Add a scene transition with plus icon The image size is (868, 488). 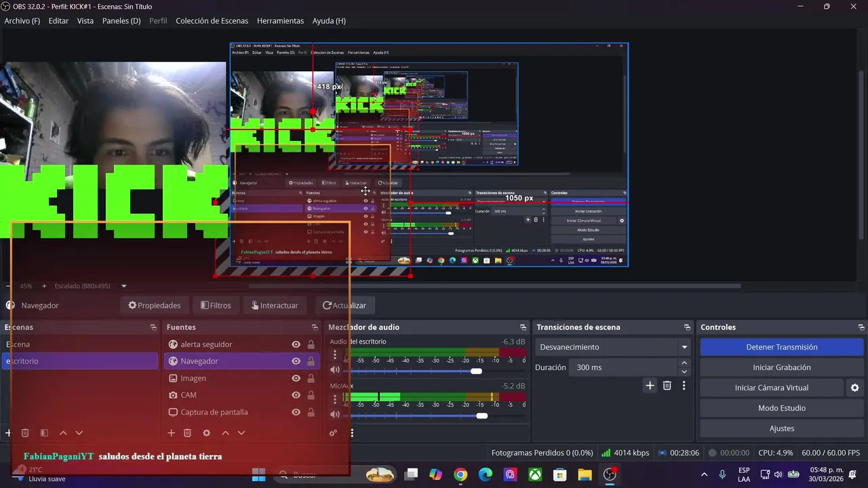[x=650, y=385]
